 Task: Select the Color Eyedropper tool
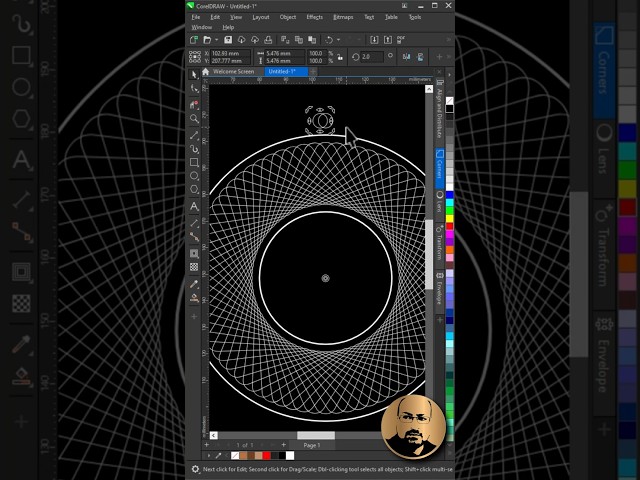(194, 284)
